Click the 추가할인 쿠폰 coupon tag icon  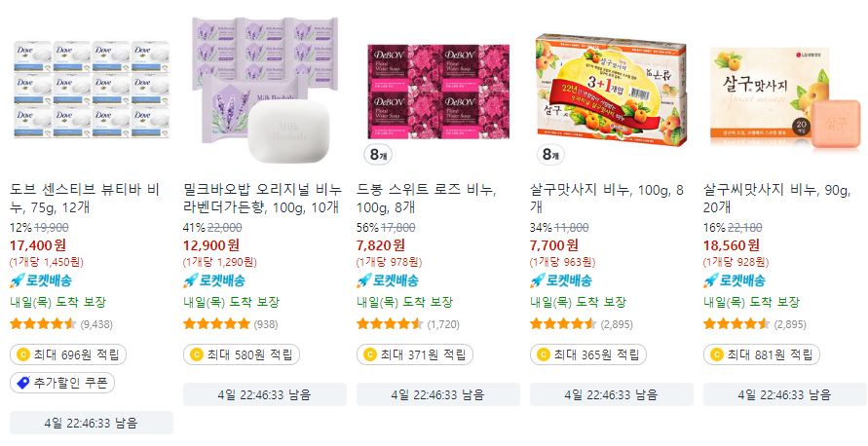[23, 383]
